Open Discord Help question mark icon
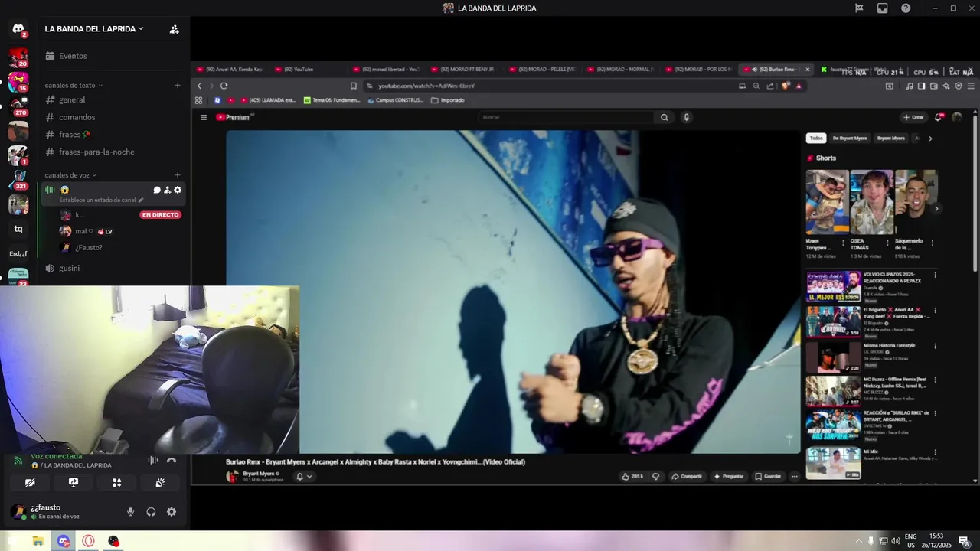The width and height of the screenshot is (980, 551). click(906, 8)
